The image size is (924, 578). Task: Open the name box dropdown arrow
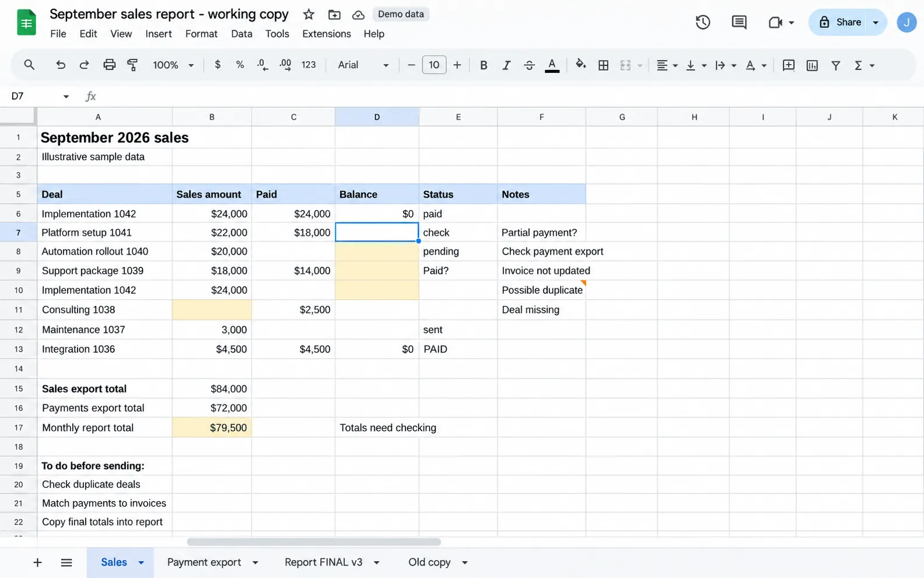click(66, 96)
